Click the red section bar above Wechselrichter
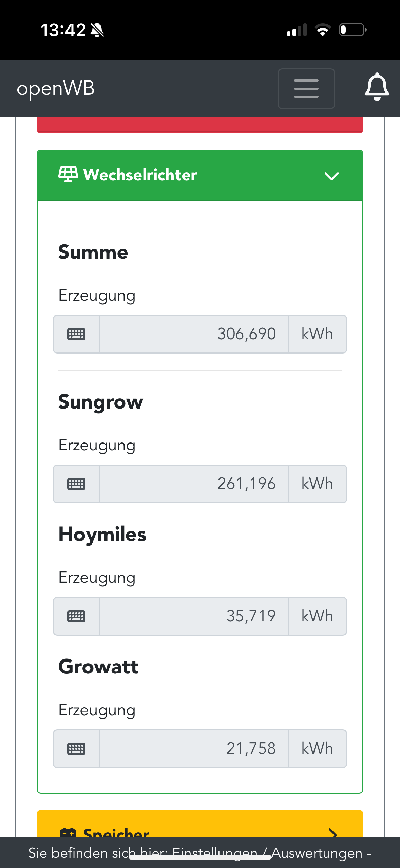Screen dimensions: 400x868 [x=200, y=125]
